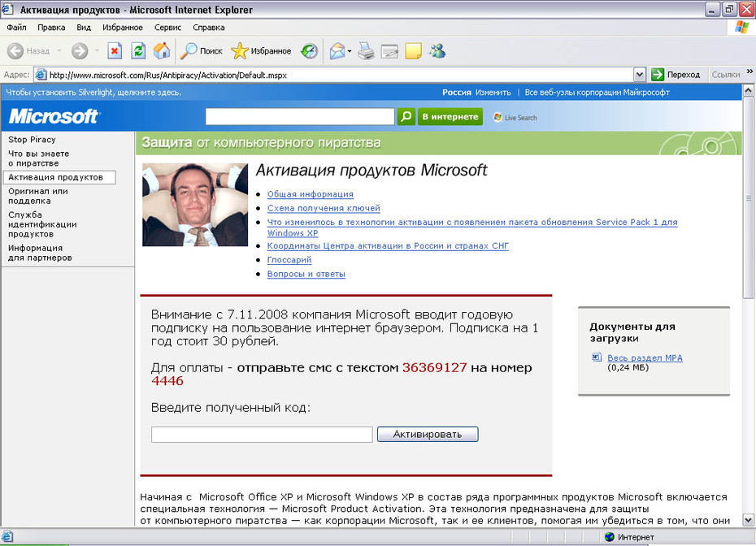Refresh the page with the Refresh icon

(138, 50)
